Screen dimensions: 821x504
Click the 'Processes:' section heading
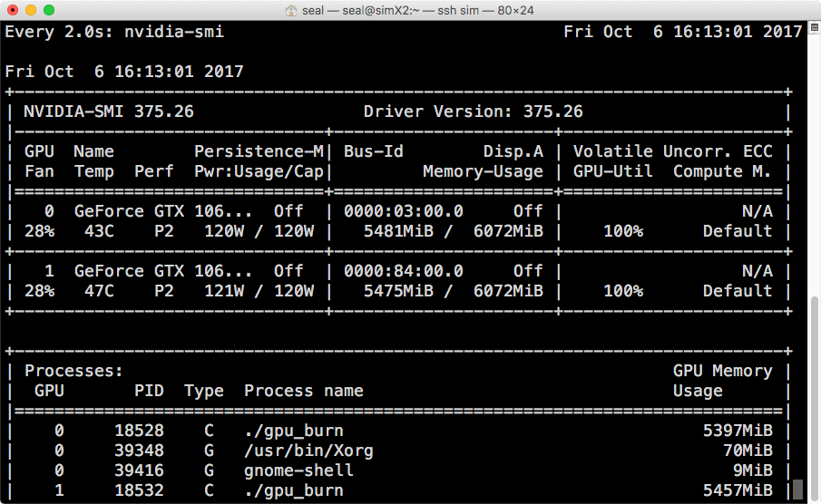coord(73,371)
